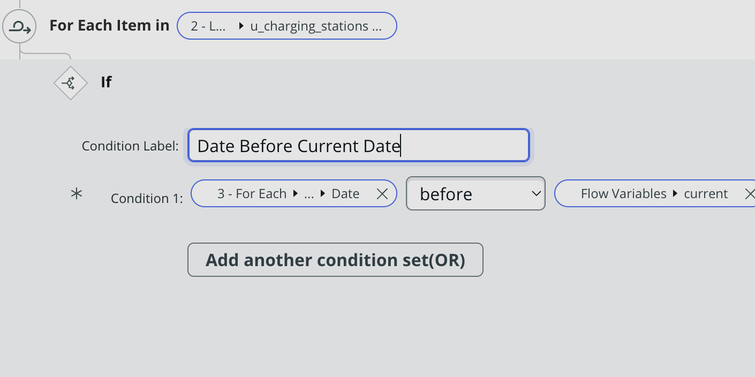Select the u_charging_stations data pill

[287, 26]
